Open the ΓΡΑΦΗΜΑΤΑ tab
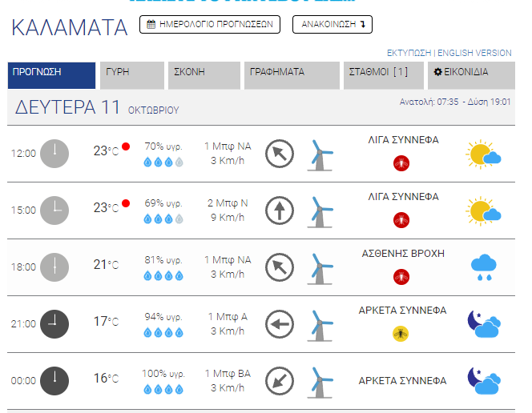This screenshot has height=413, width=532. click(x=292, y=74)
